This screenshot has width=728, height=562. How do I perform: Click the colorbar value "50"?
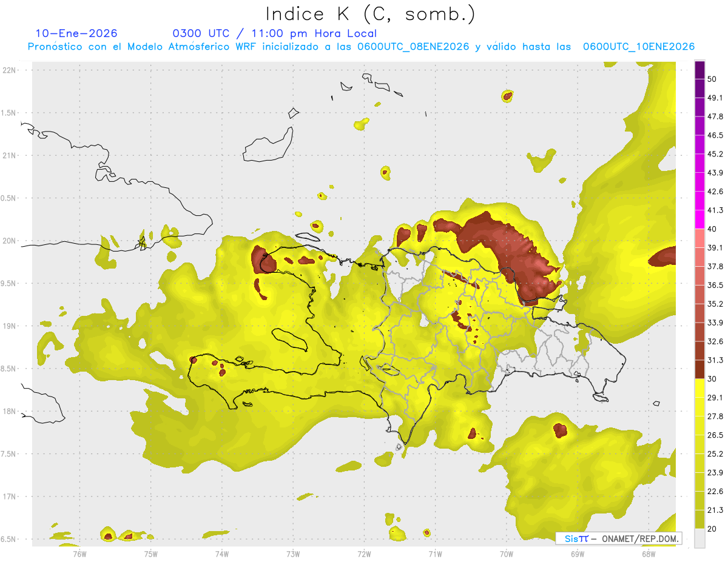click(712, 79)
